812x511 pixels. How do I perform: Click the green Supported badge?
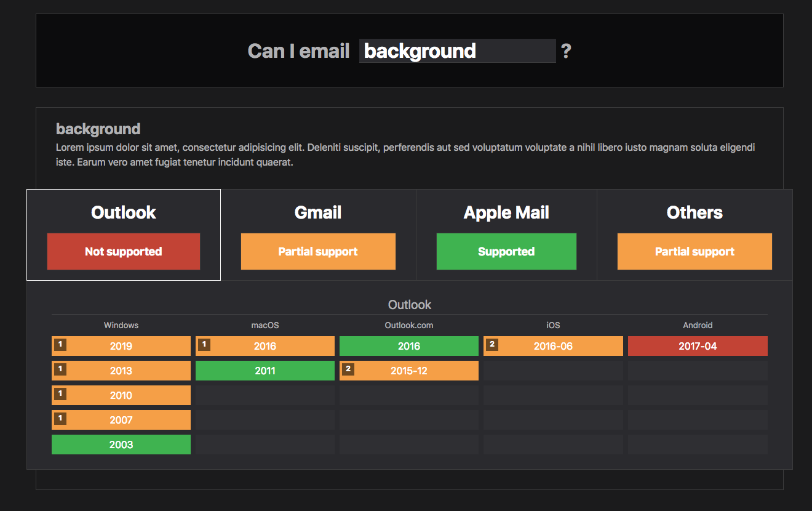coord(506,251)
